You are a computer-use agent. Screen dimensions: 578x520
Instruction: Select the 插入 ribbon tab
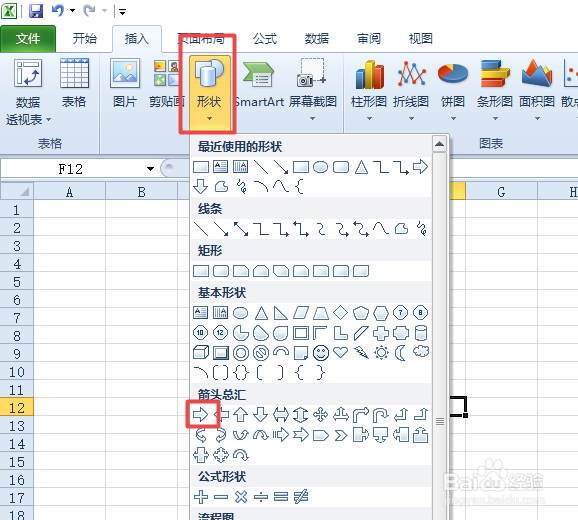coord(137,39)
